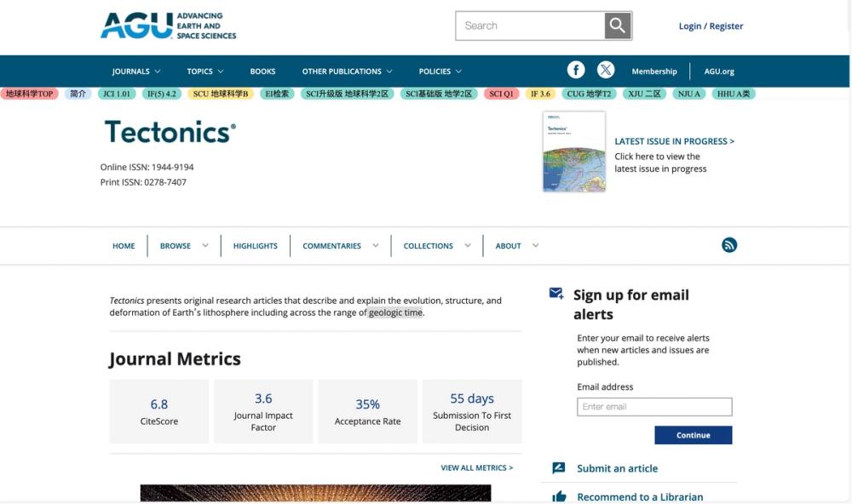Open AGU Facebook page icon
Screen dimensions: 852x504
point(576,70)
